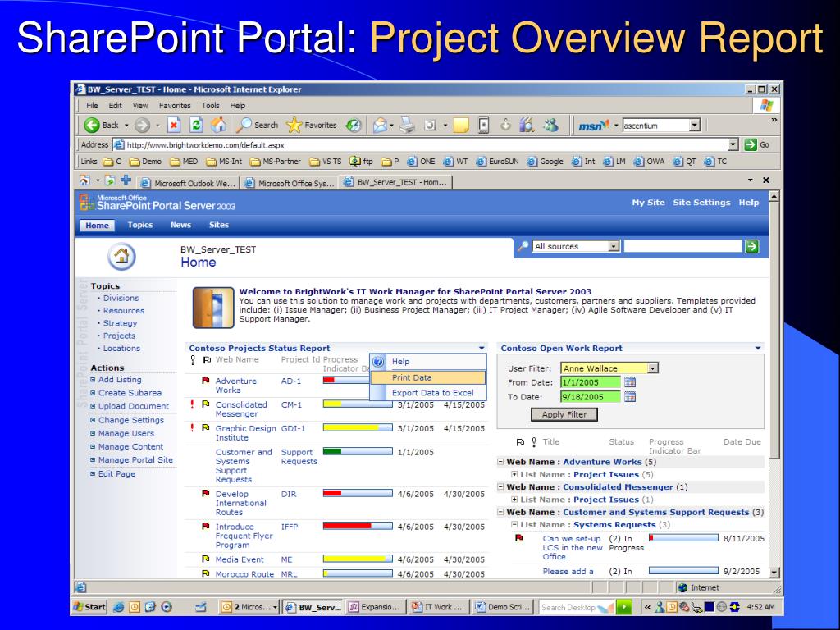
Task: Click the Internet Explorer quick launch icon
Action: pos(119,607)
